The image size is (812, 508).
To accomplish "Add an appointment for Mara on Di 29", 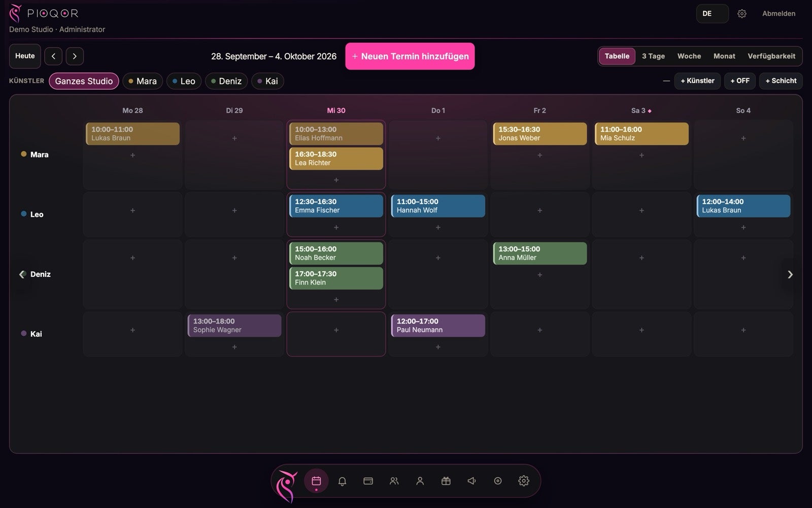I will 234,138.
